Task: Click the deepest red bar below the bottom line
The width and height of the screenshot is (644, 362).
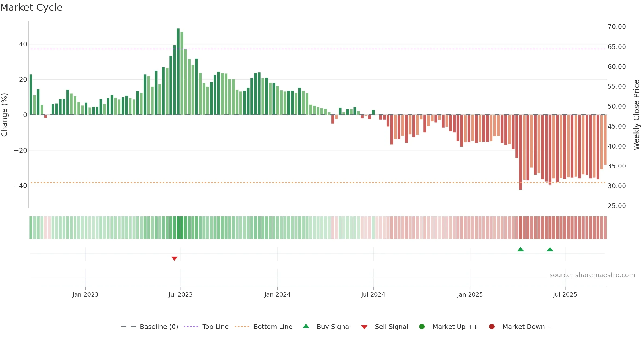Action: click(521, 152)
